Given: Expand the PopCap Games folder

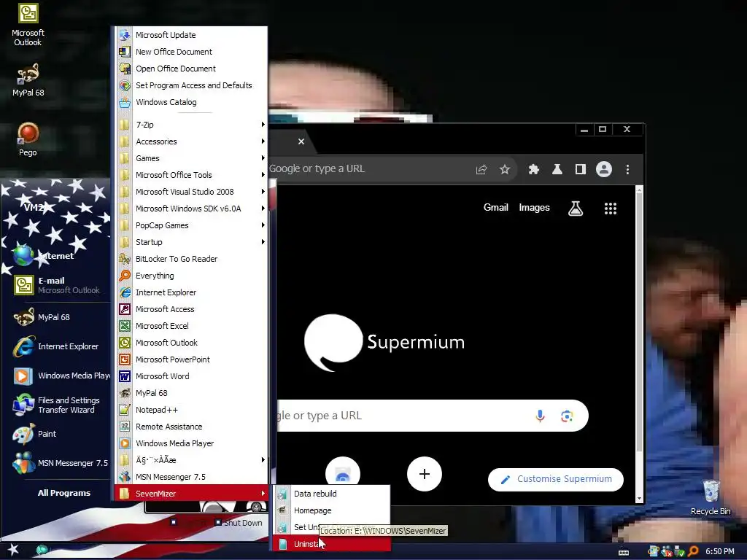Looking at the screenshot, I should [x=191, y=225].
